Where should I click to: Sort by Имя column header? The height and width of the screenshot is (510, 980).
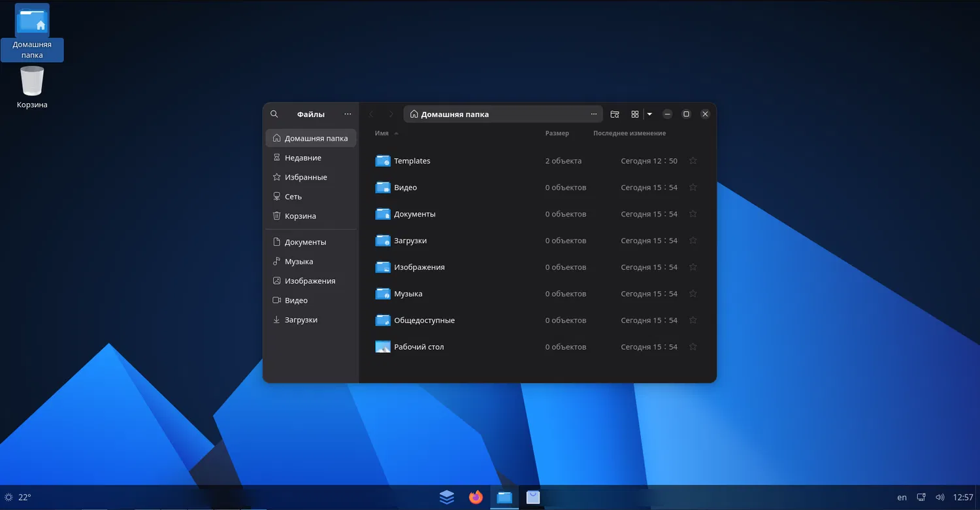[382, 133]
